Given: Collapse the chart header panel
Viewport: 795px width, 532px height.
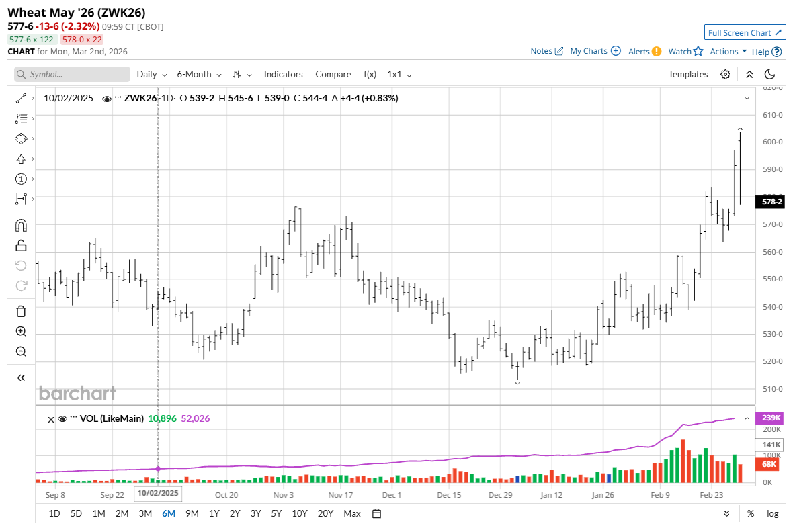Looking at the screenshot, I should tap(749, 75).
